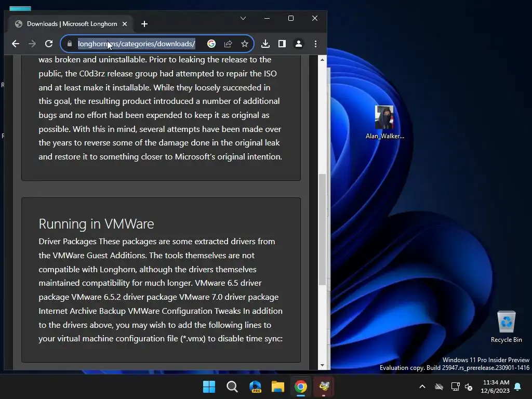Open Chrome side panel
This screenshot has width=532, height=399.
tap(282, 44)
